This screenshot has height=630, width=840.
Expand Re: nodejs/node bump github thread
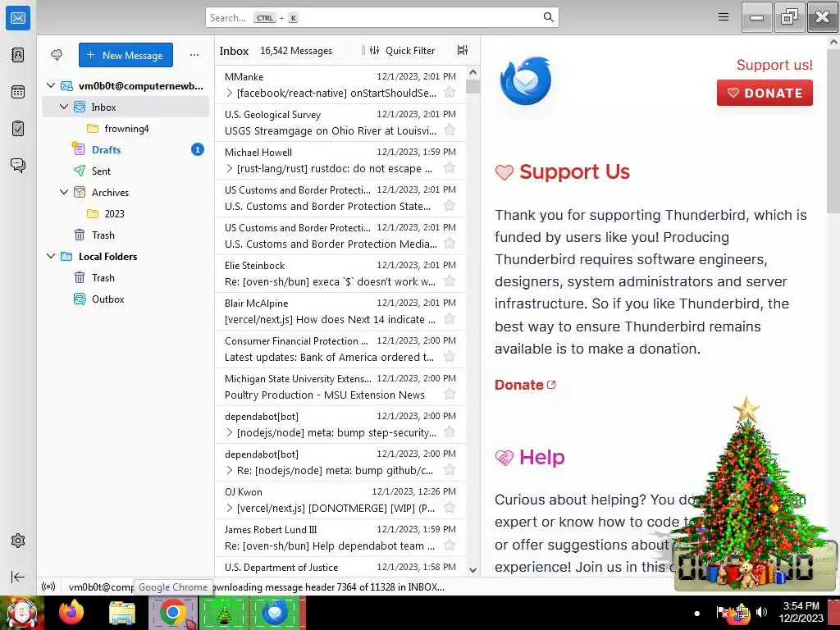[230, 470]
